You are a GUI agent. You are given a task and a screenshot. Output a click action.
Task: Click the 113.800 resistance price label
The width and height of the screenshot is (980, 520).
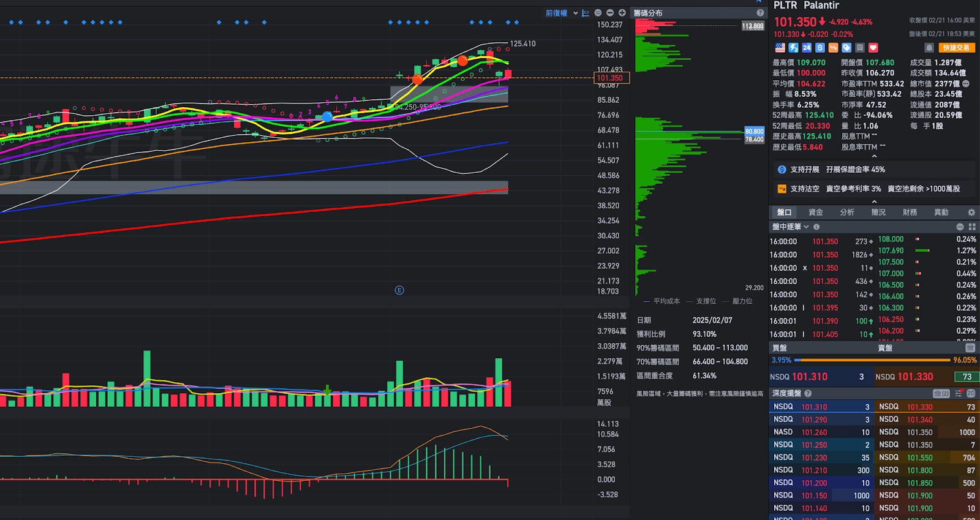[x=753, y=26]
